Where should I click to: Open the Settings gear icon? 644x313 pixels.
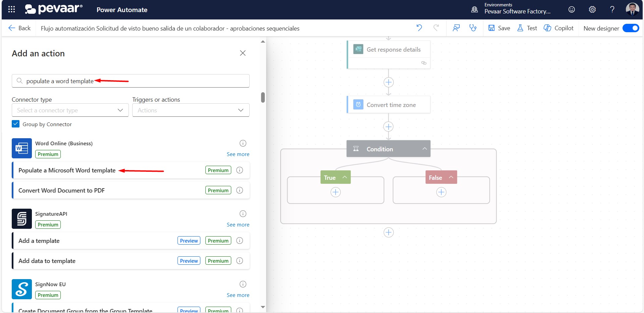[592, 9]
